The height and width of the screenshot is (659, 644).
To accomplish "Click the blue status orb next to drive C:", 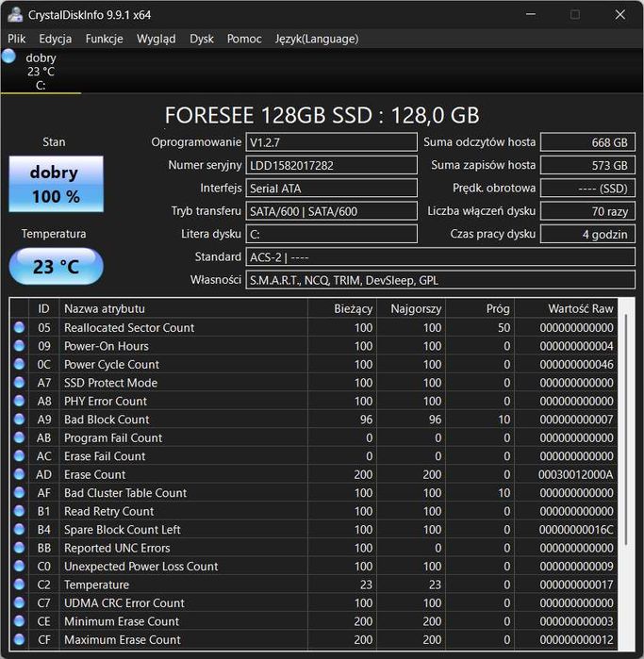I will (8, 57).
